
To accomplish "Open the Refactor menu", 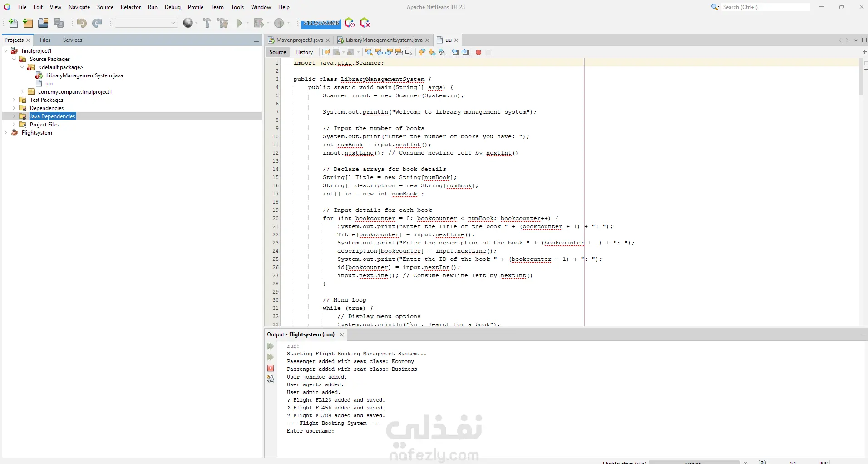I will 131,7.
